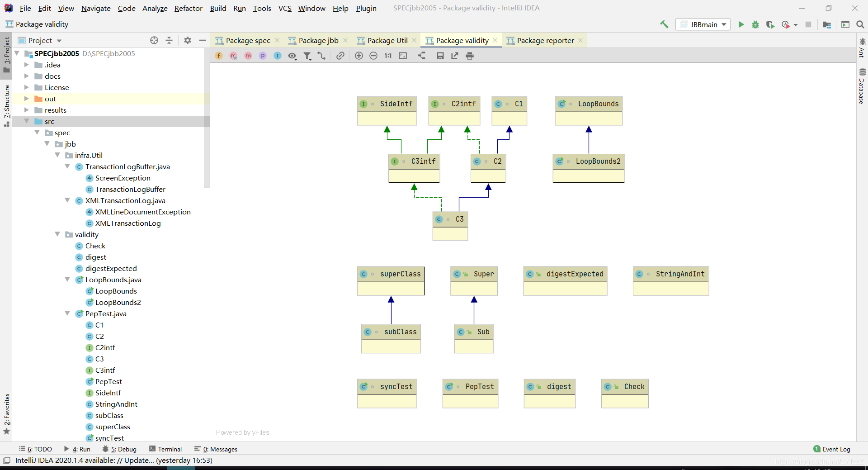The image size is (868, 470).
Task: Open profiler options dropdown arrow
Action: (795, 25)
